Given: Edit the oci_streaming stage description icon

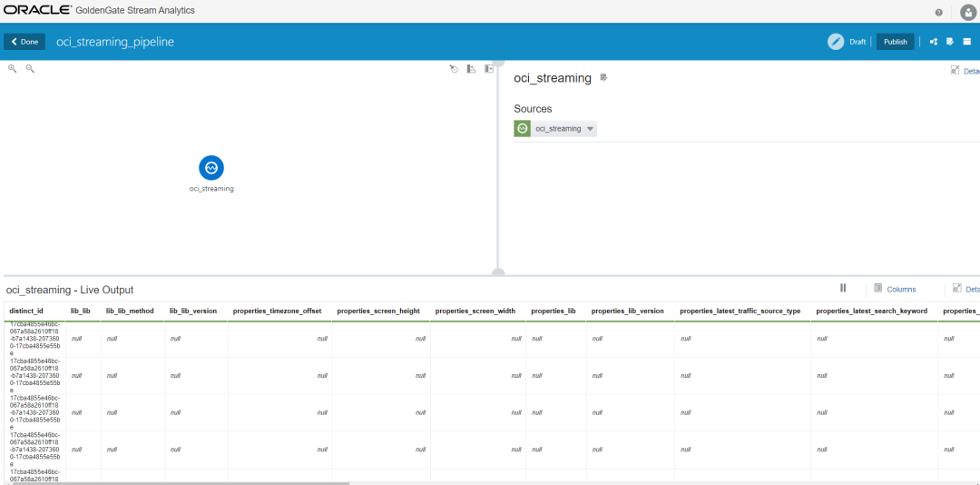Looking at the screenshot, I should click(603, 77).
